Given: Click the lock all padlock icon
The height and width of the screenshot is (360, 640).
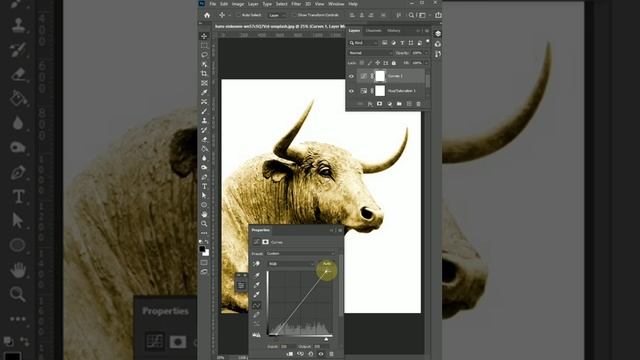Looking at the screenshot, I should pos(394,63).
